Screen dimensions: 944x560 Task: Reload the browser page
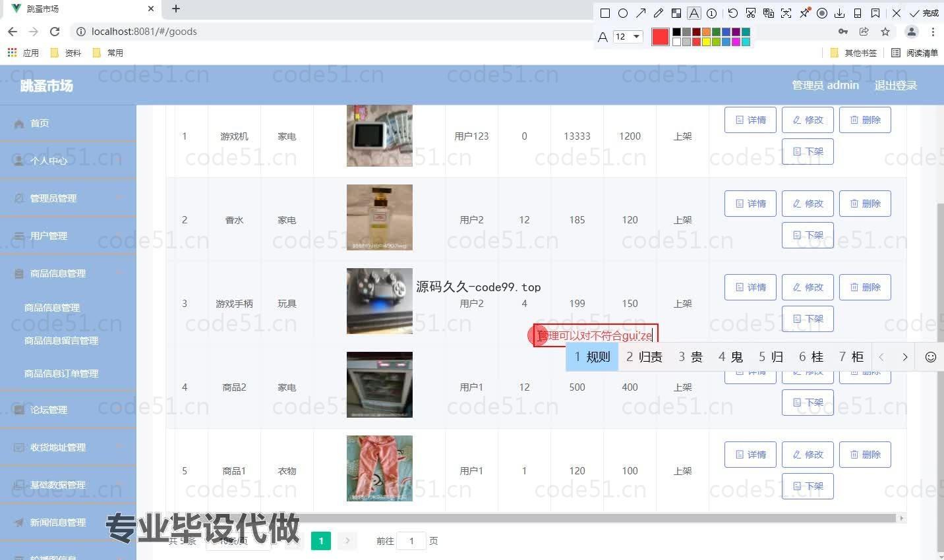coord(55,32)
